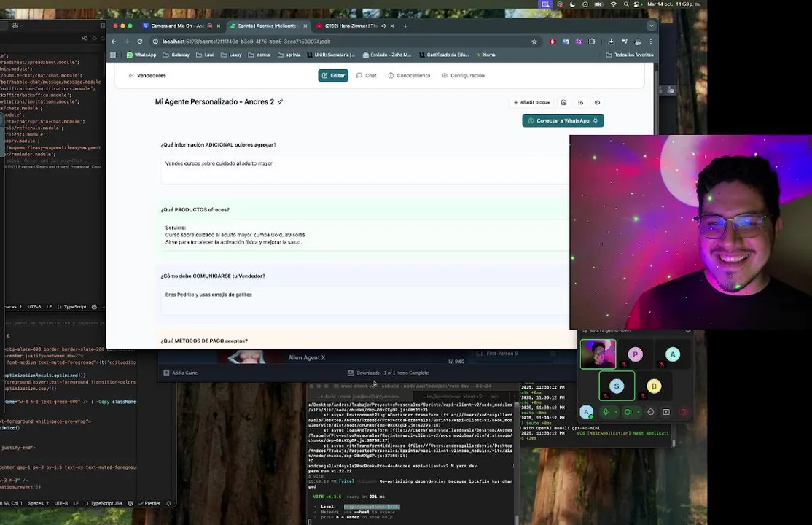Select participant S tile in call panel

pos(617,386)
